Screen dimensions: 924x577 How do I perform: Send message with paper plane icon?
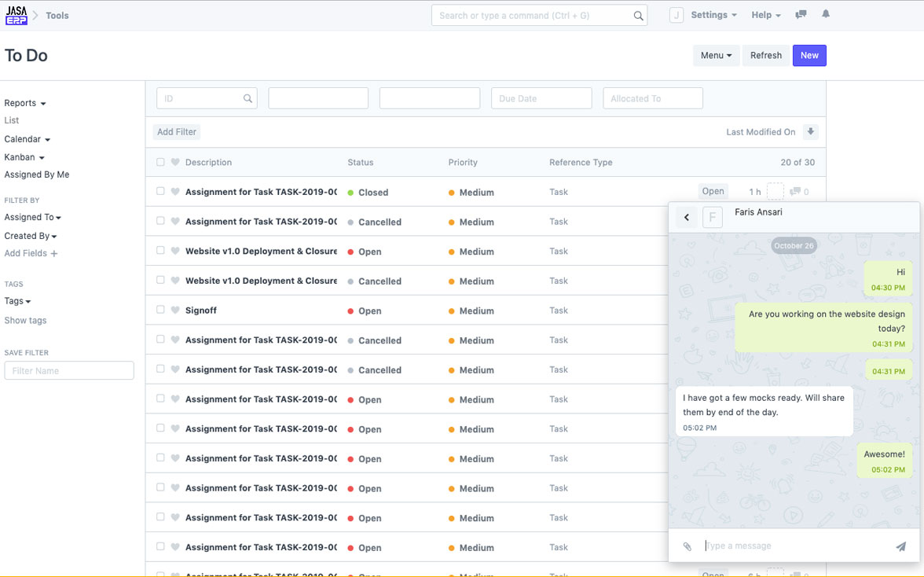click(900, 546)
